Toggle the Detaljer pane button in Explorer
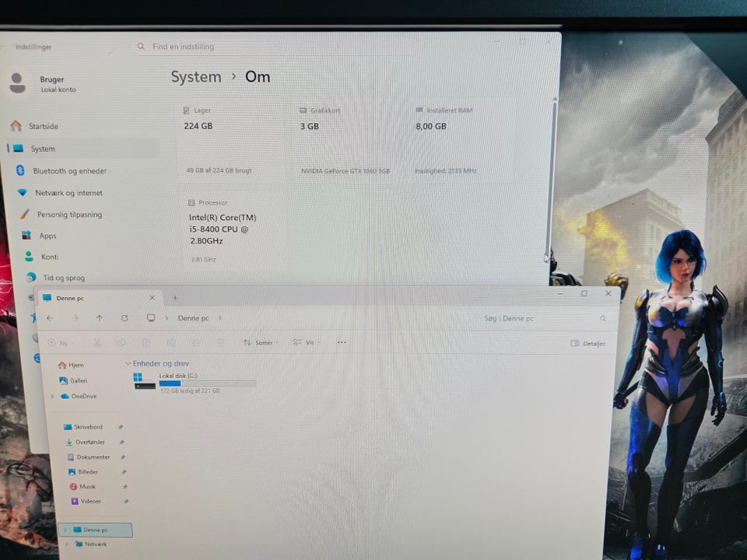The image size is (747, 560). pos(588,343)
